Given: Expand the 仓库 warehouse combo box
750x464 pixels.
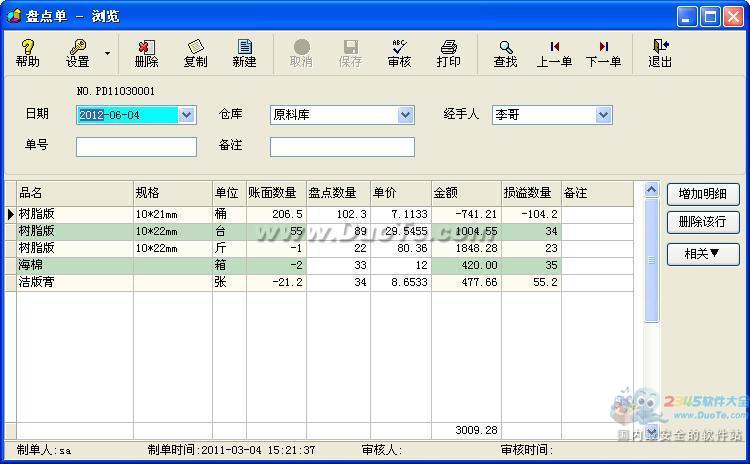Looking at the screenshot, I should pyautogui.click(x=405, y=115).
